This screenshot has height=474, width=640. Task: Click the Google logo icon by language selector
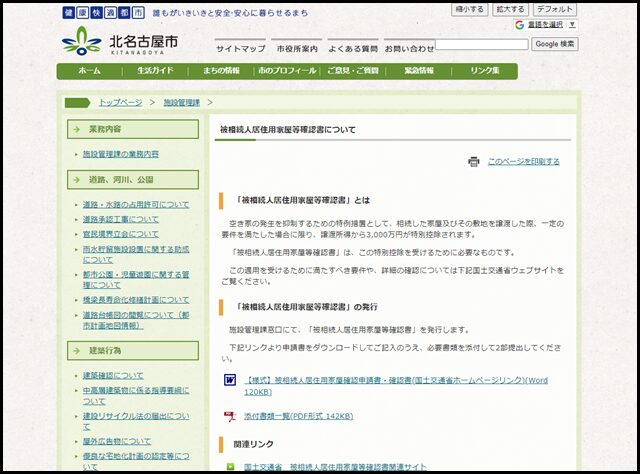519,25
